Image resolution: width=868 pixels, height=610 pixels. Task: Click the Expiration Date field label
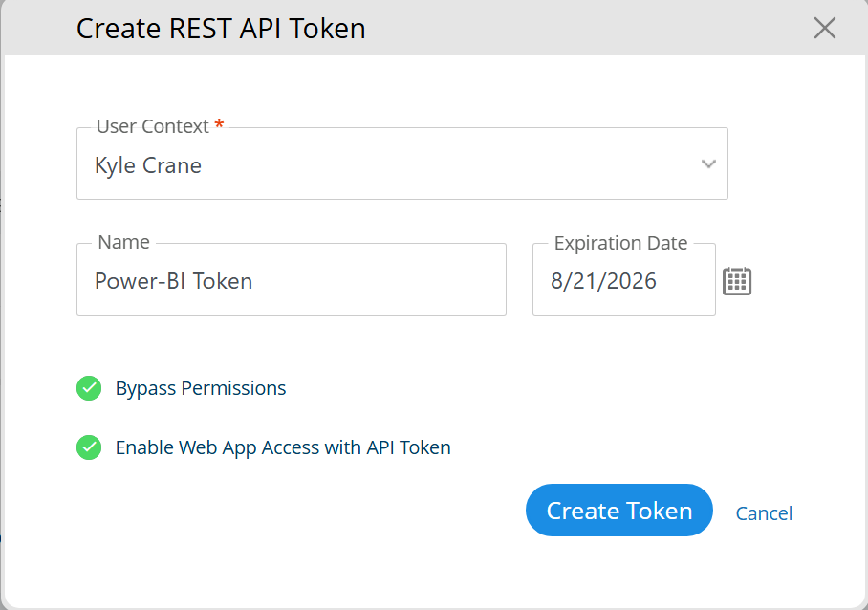tap(620, 243)
